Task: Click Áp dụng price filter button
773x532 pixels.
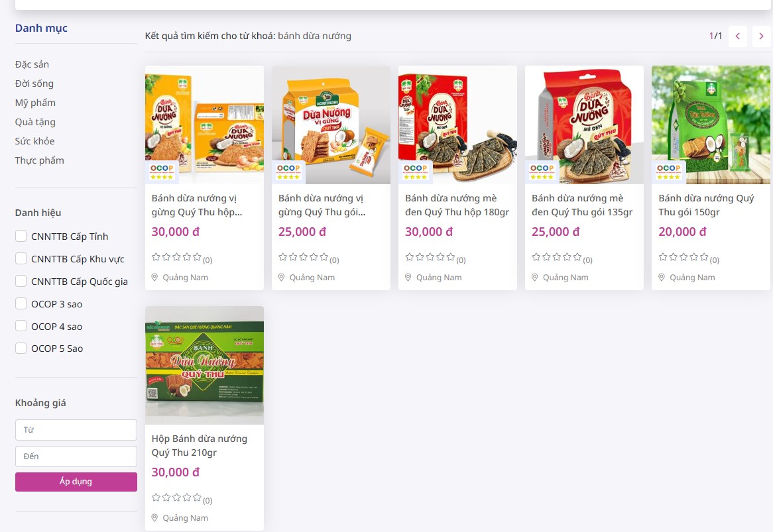Action: pos(76,482)
